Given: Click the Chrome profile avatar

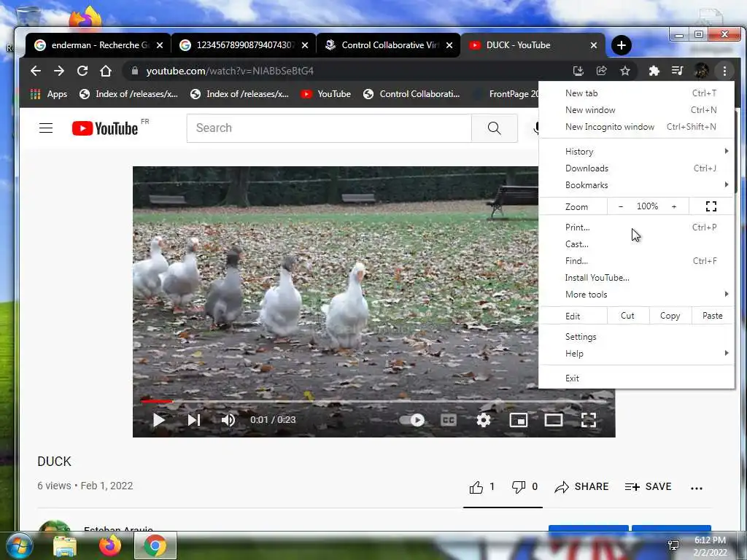Looking at the screenshot, I should 701,71.
